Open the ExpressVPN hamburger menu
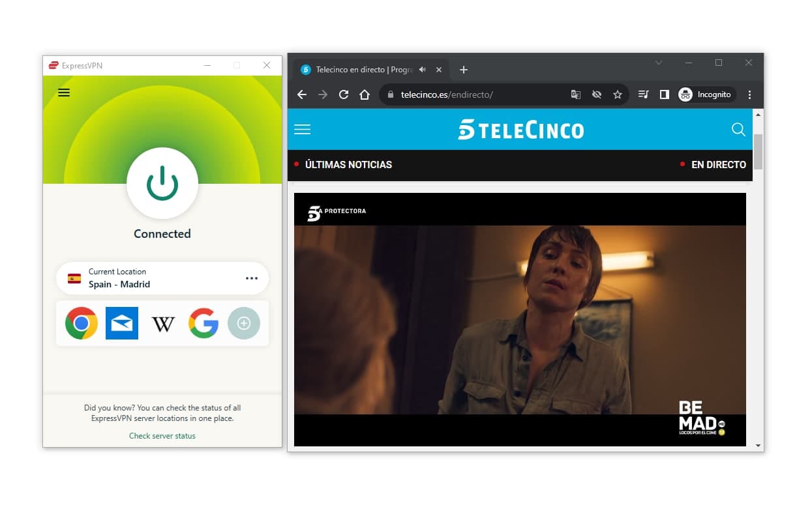This screenshot has width=812, height=505. (63, 92)
